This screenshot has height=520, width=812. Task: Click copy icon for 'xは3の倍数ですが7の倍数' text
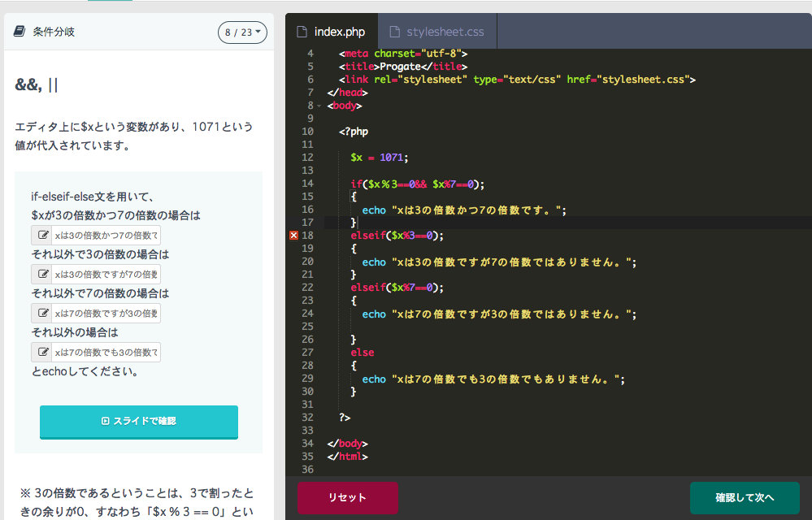coord(41,275)
